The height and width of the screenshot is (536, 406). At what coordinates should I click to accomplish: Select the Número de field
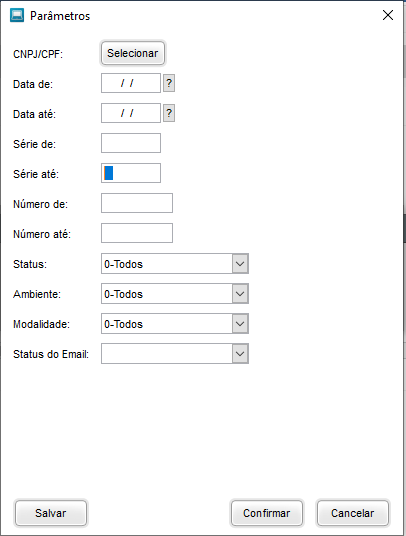[x=137, y=203]
